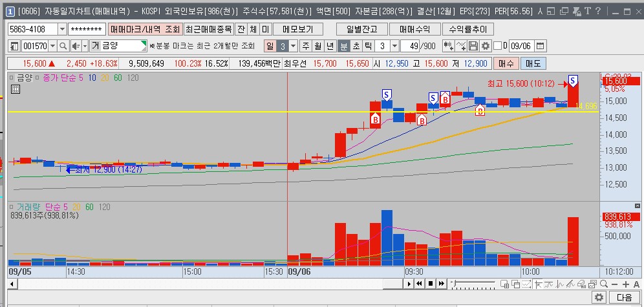The height and width of the screenshot is (307, 644).
Task: Click the T text icon in title bar
Action: point(588,12)
